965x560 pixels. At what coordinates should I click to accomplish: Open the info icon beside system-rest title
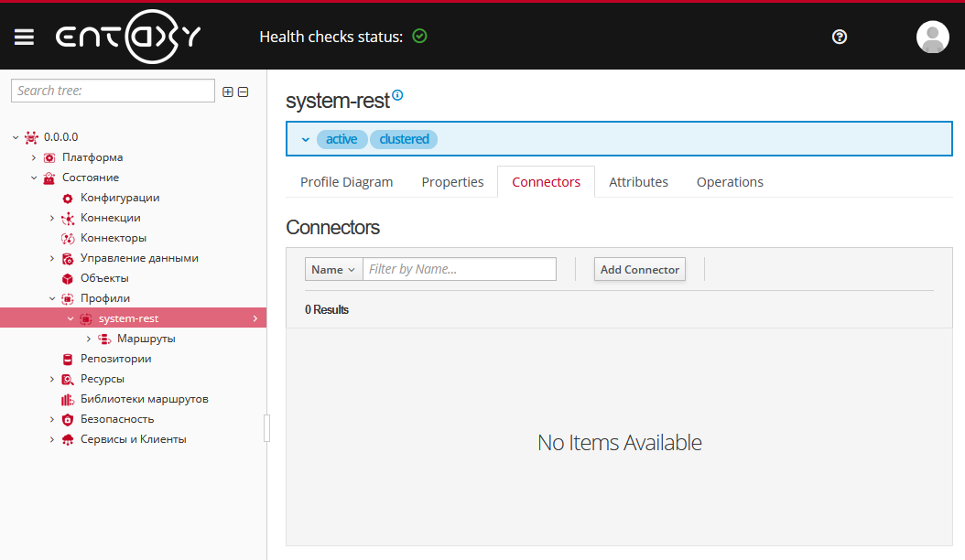(x=397, y=93)
